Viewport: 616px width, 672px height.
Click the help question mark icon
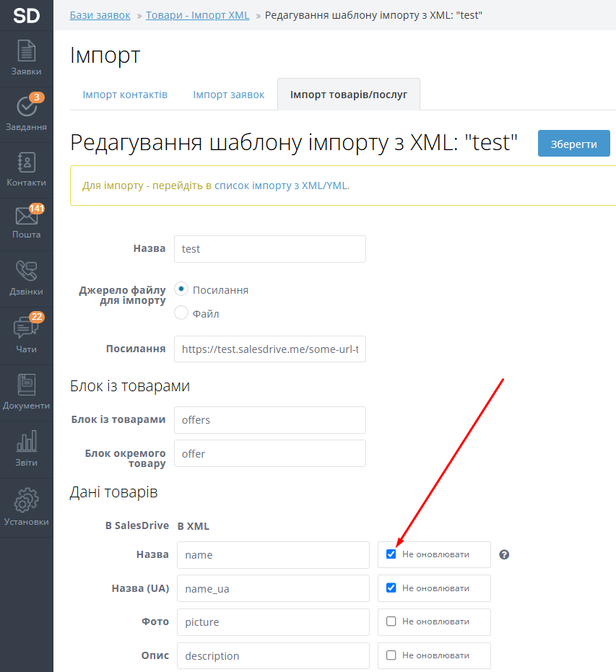pyautogui.click(x=505, y=555)
